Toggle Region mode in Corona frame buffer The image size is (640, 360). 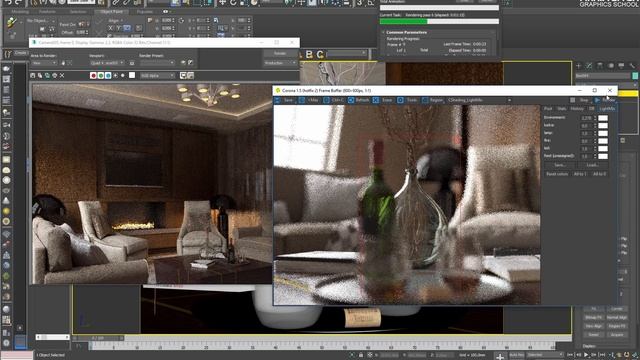(x=433, y=100)
